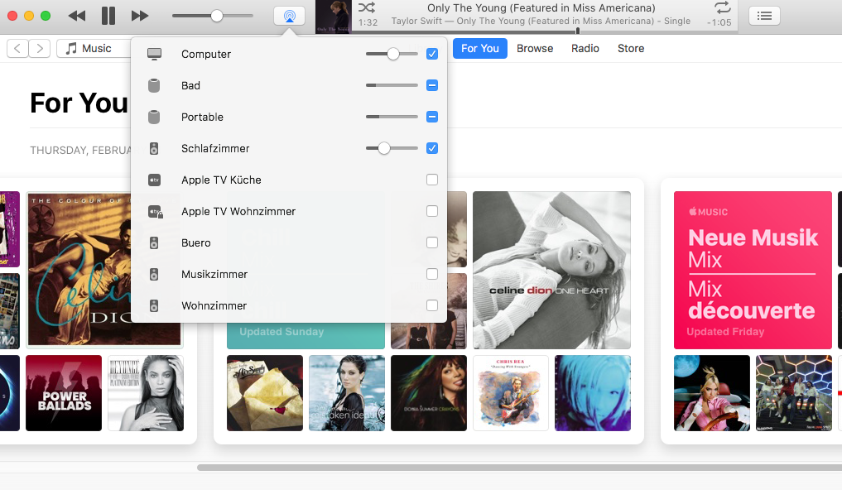Toggle the Bad speaker checkbox
The width and height of the screenshot is (842, 504).
[x=431, y=85]
